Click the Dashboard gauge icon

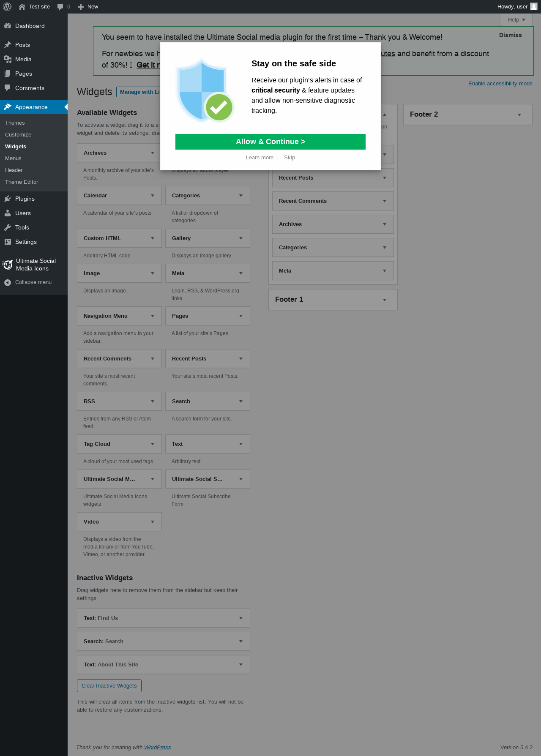click(x=8, y=26)
